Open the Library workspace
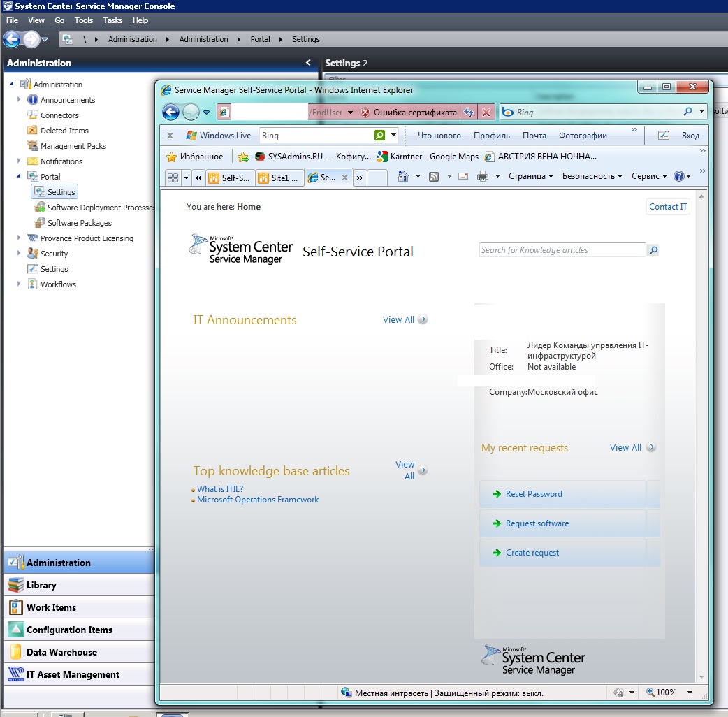 point(80,585)
